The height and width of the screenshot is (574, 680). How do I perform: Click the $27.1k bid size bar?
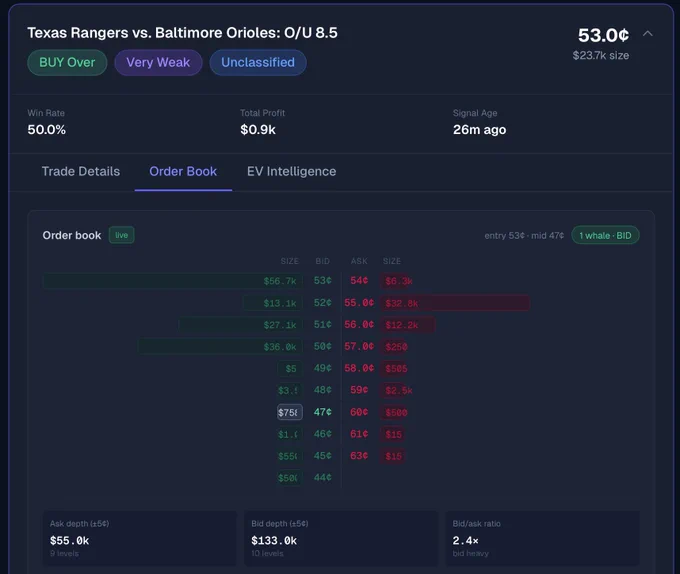(x=241, y=325)
